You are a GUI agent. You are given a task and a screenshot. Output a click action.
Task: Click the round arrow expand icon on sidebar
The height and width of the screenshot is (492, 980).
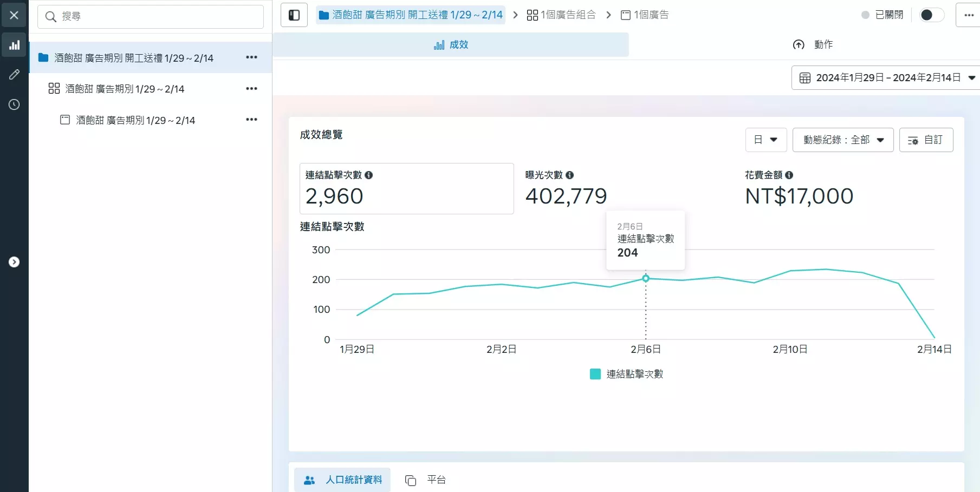tap(14, 262)
